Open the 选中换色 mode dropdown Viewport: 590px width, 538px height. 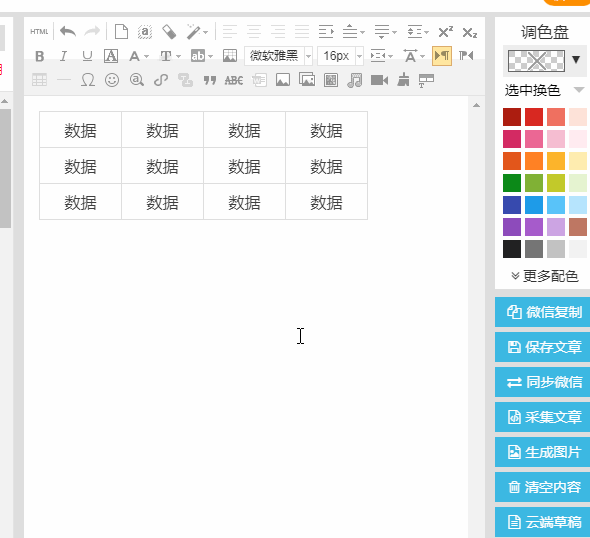(x=579, y=90)
